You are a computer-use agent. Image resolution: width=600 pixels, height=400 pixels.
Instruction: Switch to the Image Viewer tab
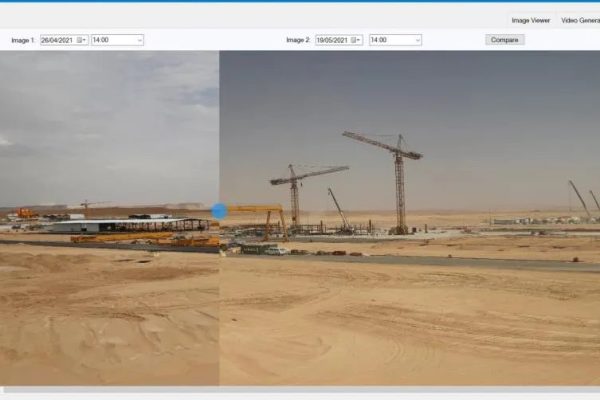pyautogui.click(x=531, y=20)
